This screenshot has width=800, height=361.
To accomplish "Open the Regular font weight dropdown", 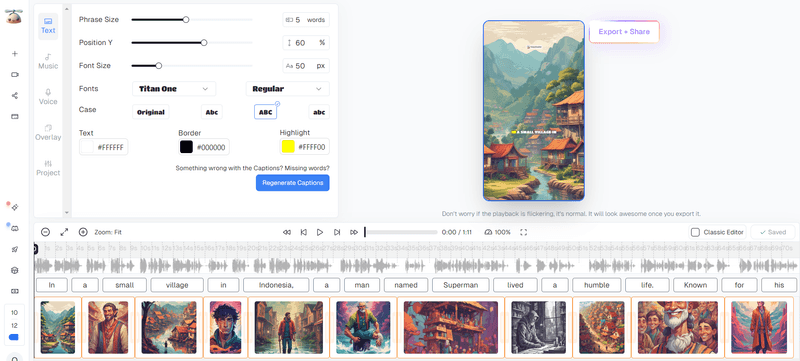I will click(x=287, y=89).
